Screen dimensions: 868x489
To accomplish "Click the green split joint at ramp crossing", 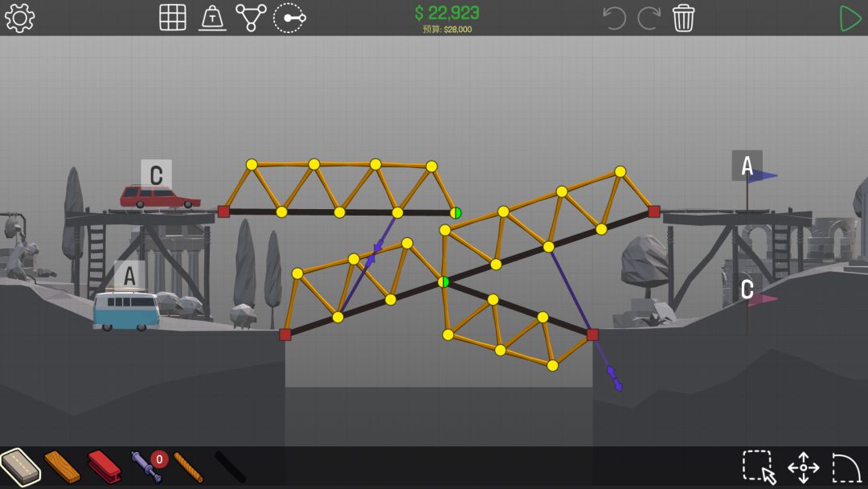I will click(444, 282).
